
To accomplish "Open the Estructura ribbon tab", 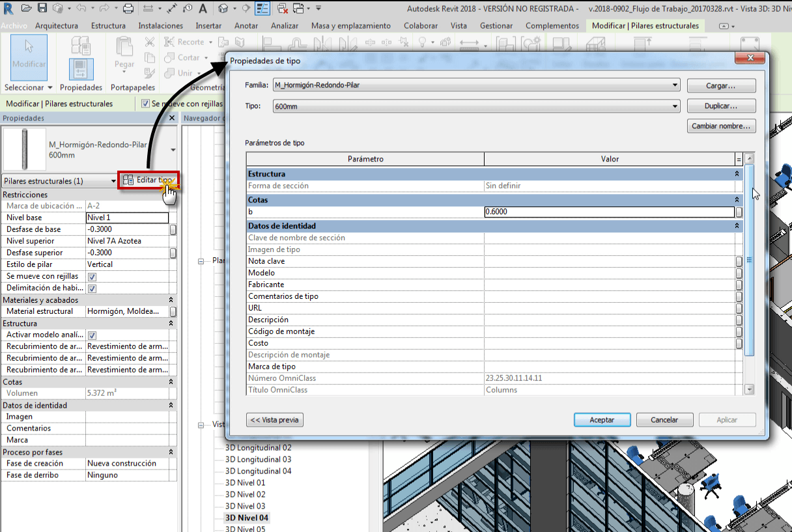I will [108, 26].
